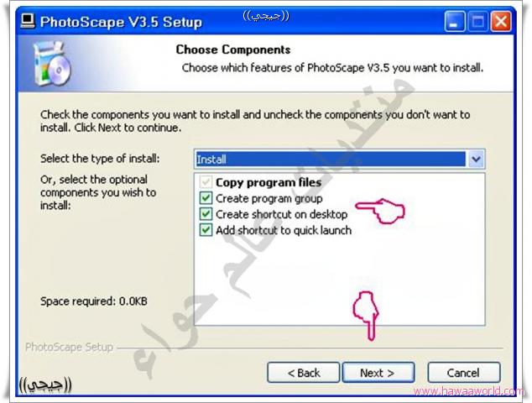Image resolution: width=532 pixels, height=403 pixels.
Task: Click the maximize window button
Action: coord(477,22)
